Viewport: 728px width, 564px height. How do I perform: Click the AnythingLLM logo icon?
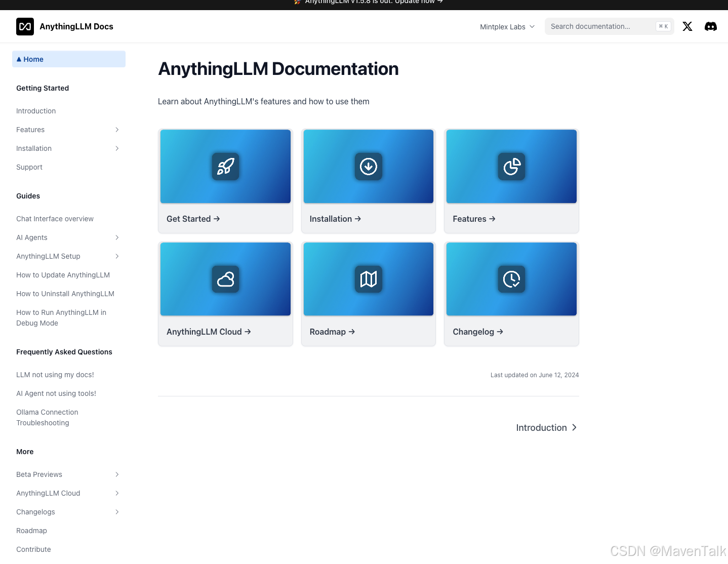point(25,26)
